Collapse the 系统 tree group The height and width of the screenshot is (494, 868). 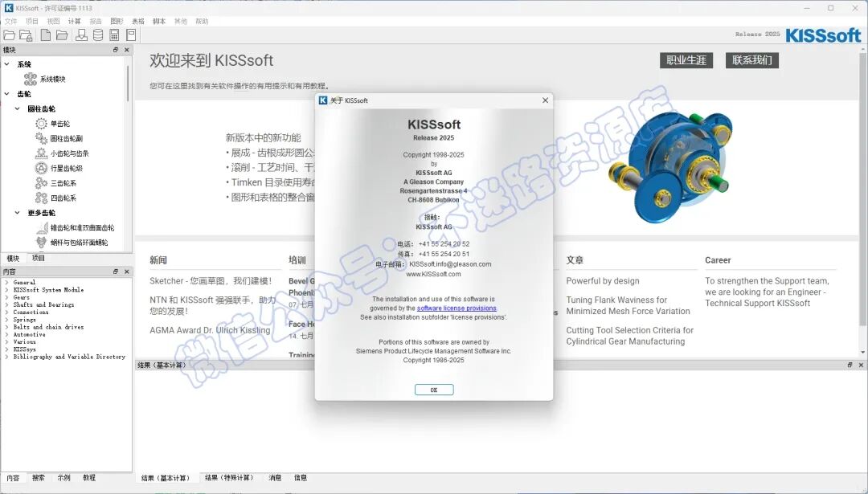pyautogui.click(x=7, y=64)
